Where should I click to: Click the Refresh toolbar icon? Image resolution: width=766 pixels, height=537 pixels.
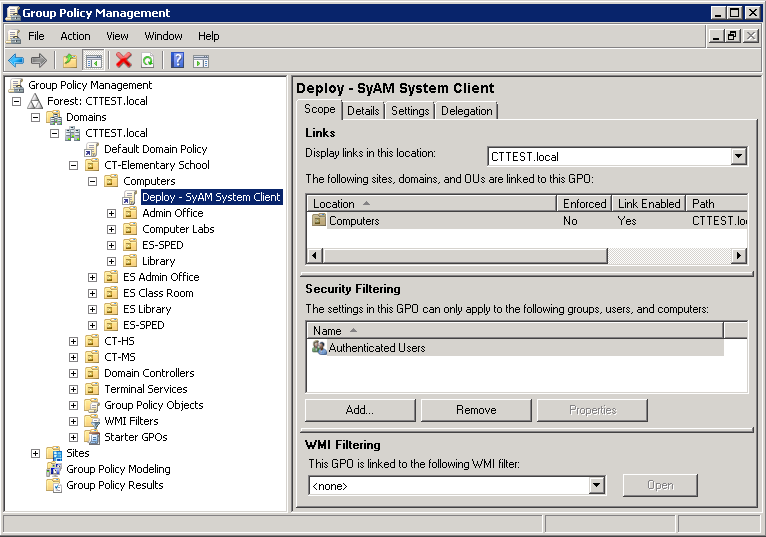pyautogui.click(x=147, y=60)
